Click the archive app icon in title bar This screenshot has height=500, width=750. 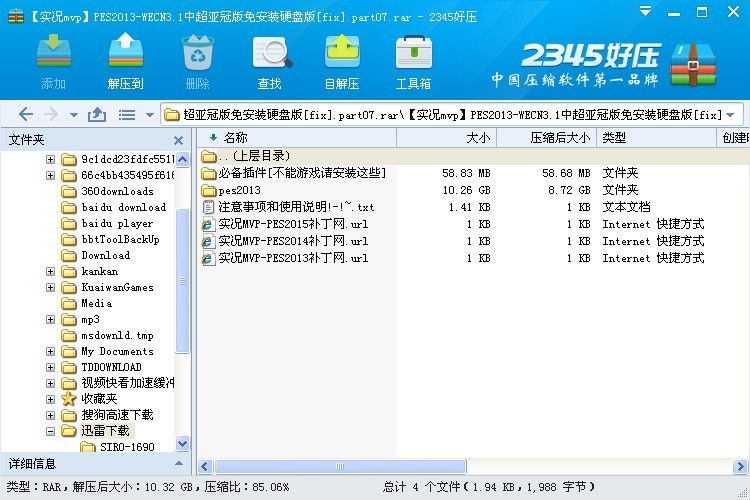coord(16,16)
